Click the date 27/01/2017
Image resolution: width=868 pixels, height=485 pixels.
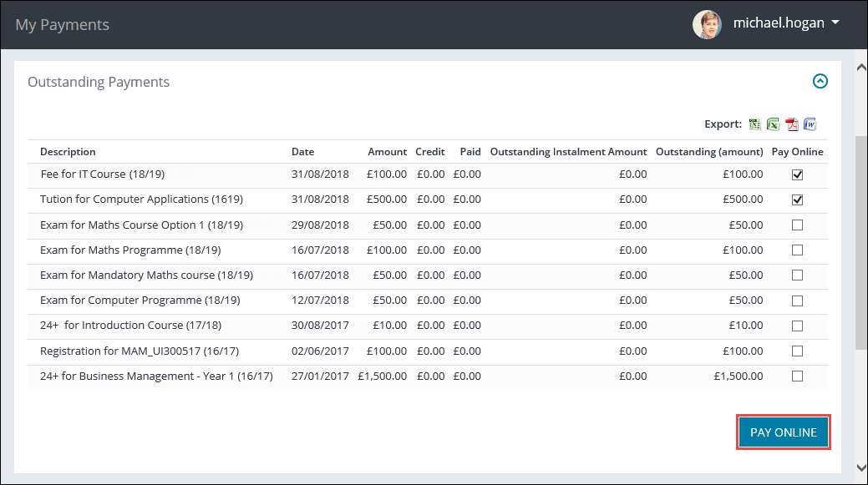[320, 376]
